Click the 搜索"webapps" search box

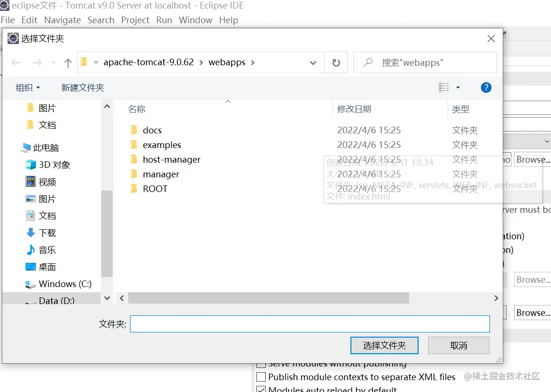point(425,62)
